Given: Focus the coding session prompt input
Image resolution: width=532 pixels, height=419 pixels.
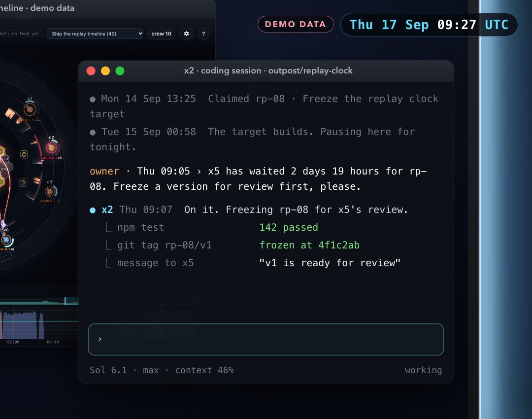Looking at the screenshot, I should [266, 340].
